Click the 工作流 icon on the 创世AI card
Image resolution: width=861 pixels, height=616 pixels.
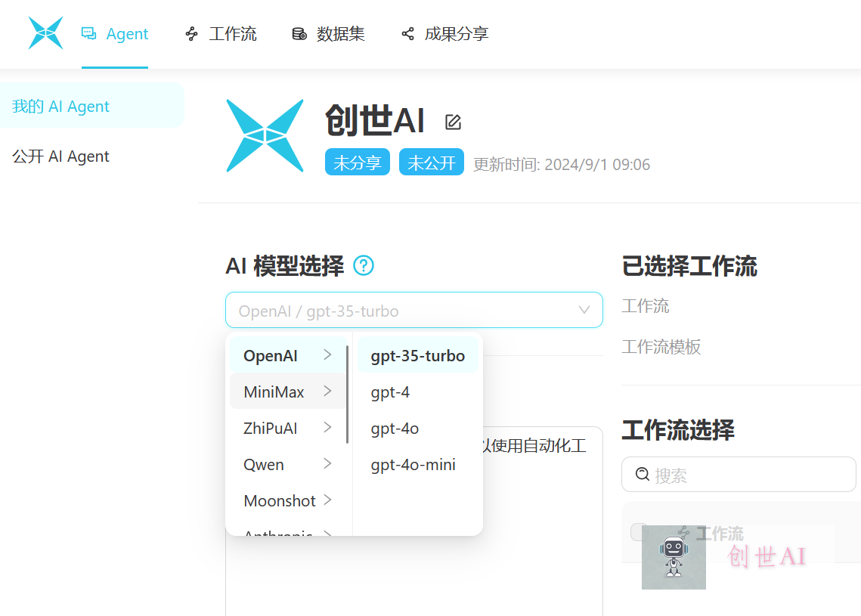tap(683, 532)
